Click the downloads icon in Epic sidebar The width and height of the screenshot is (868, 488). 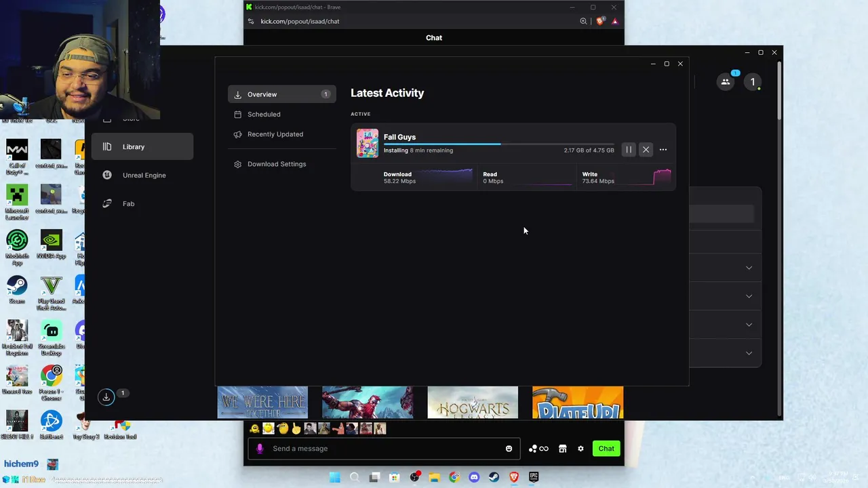coord(106,397)
